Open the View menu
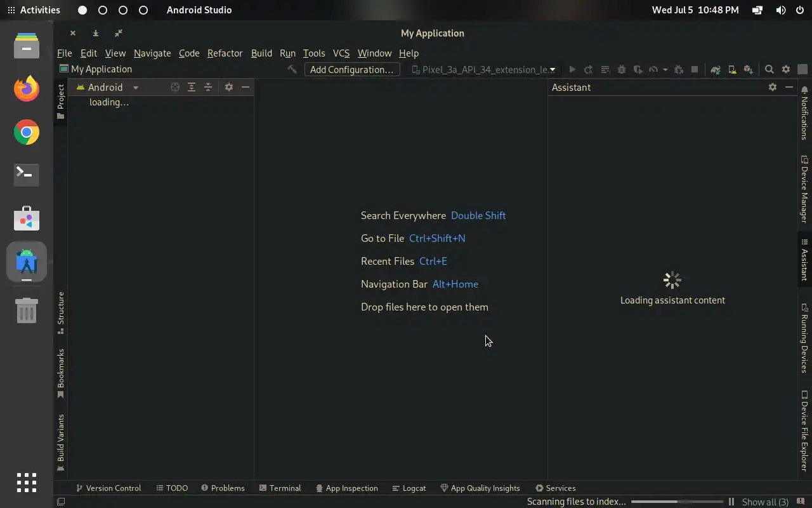The image size is (812, 508). click(115, 53)
